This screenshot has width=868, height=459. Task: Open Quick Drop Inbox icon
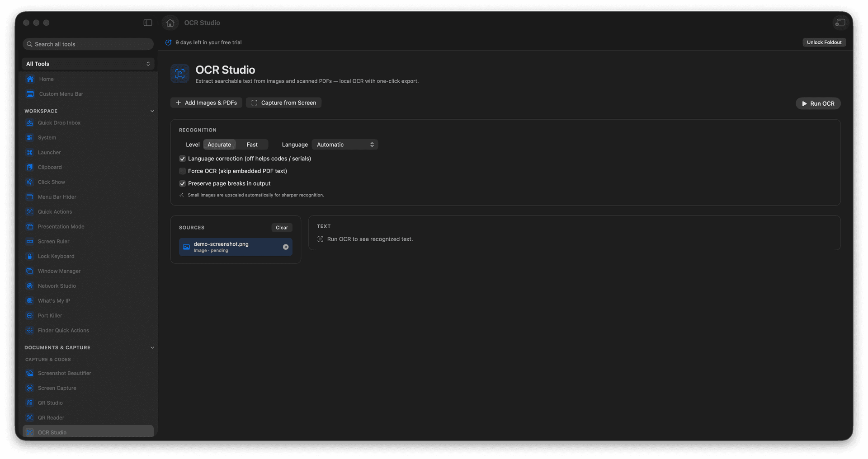click(30, 123)
